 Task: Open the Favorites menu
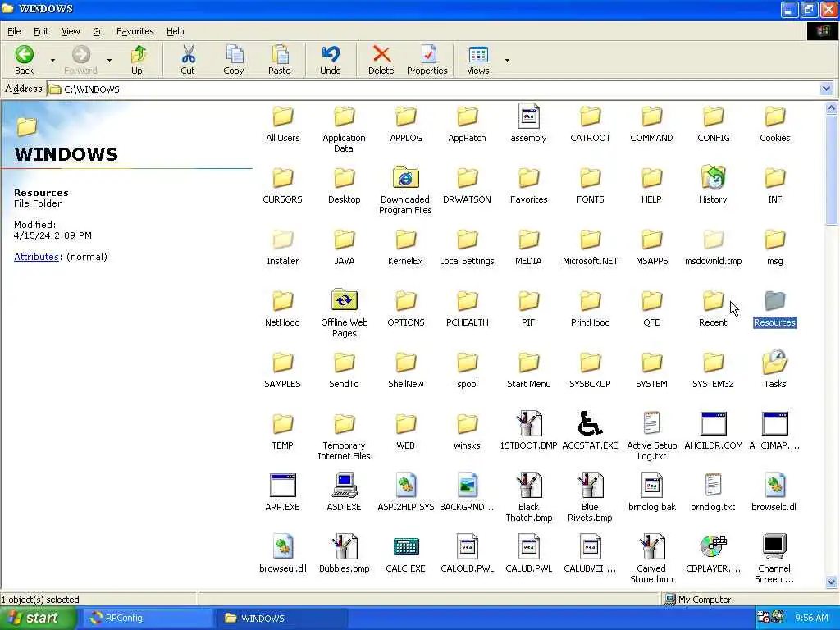(x=135, y=31)
